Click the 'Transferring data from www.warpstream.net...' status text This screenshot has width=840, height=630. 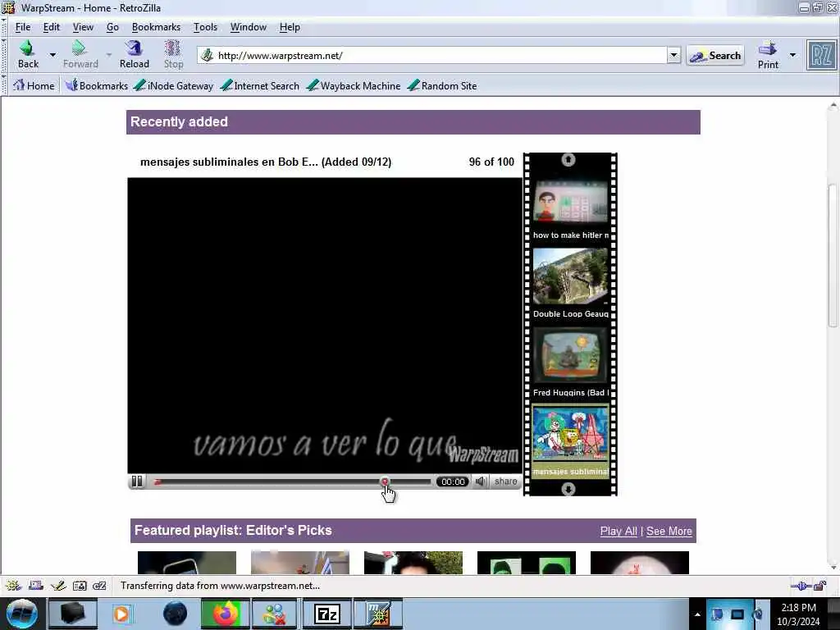(x=220, y=586)
